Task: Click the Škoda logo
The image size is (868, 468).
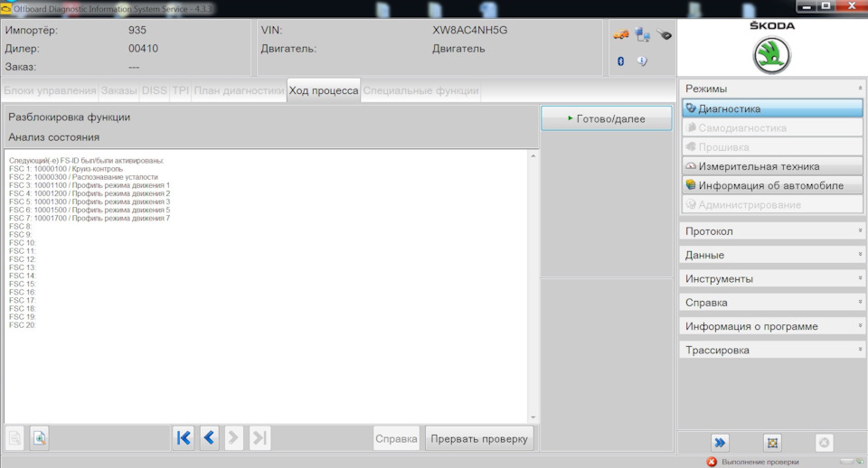Action: click(771, 54)
